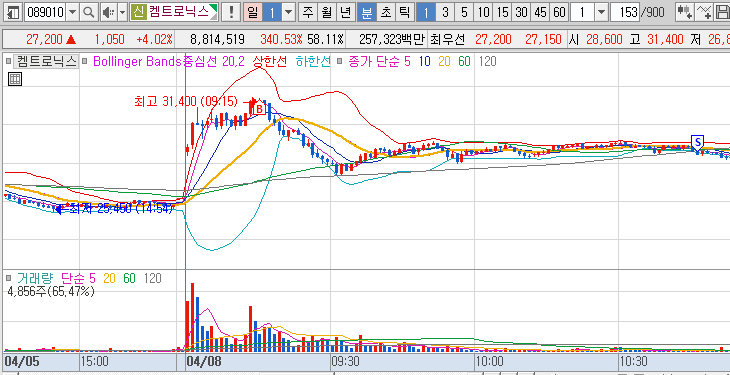Viewport: 730px width, 375px height.
Task: Click the blue 1 next to 일
Action: (271, 13)
